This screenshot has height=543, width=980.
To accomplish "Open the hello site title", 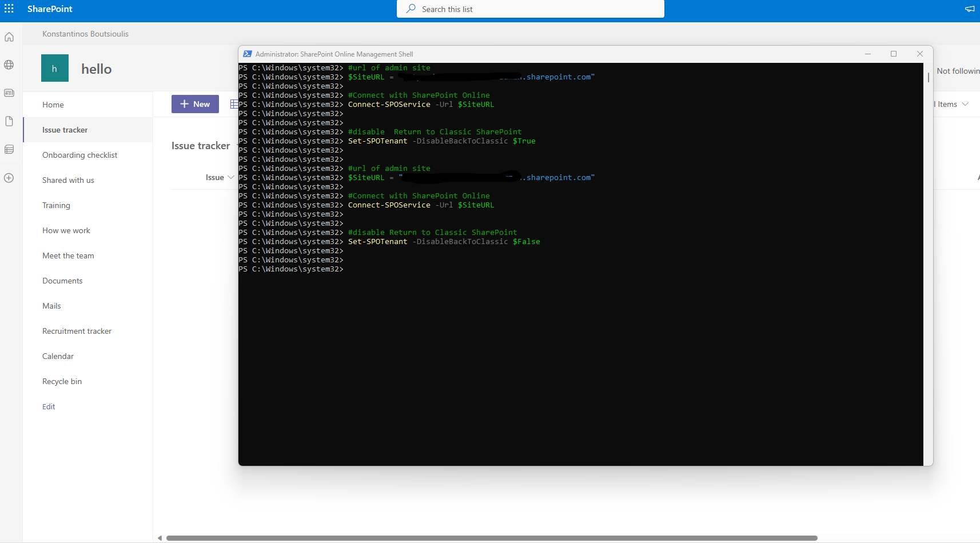I will click(x=97, y=69).
